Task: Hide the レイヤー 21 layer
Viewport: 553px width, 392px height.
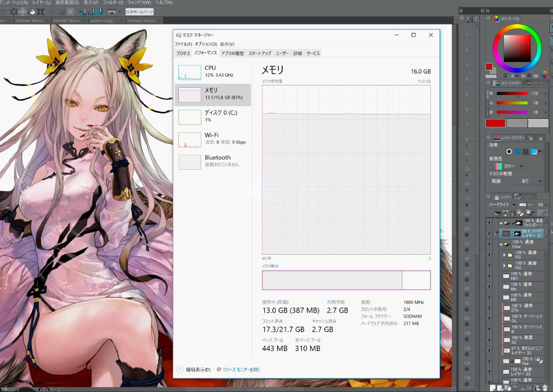Action: (x=489, y=234)
